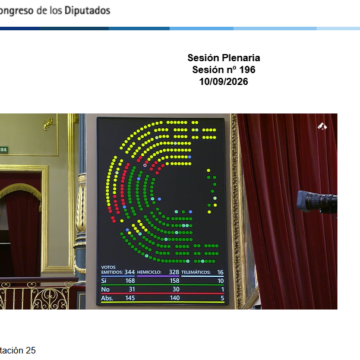Click the "Abs." row label
The image size is (360, 360).
pyautogui.click(x=106, y=298)
